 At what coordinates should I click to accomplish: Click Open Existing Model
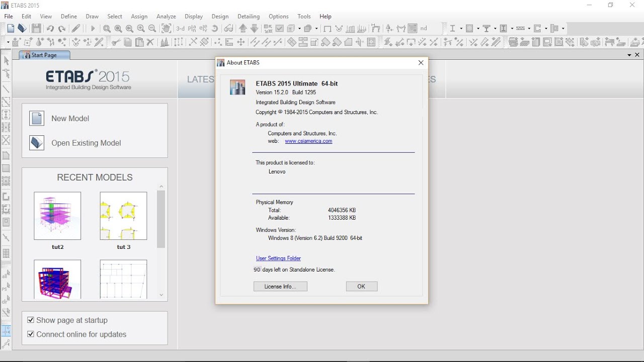(75, 143)
